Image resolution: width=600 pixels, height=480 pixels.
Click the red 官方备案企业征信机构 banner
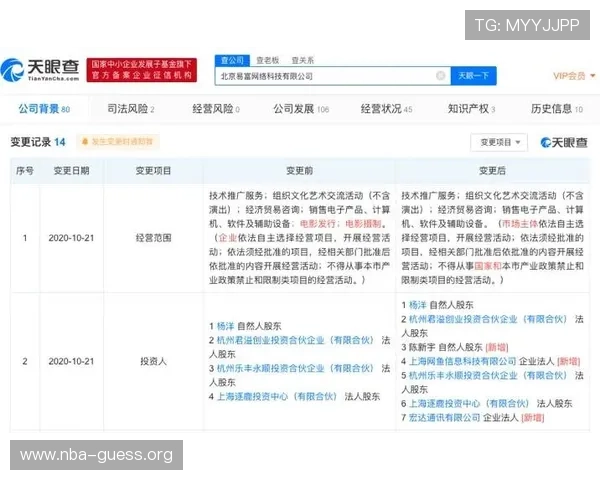tap(142, 70)
